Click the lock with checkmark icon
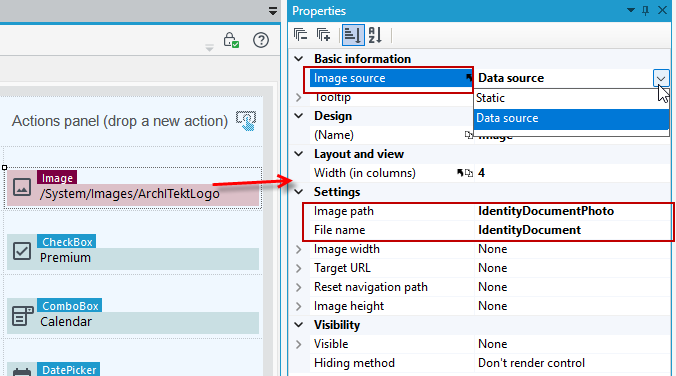676x376 pixels. 231,40
